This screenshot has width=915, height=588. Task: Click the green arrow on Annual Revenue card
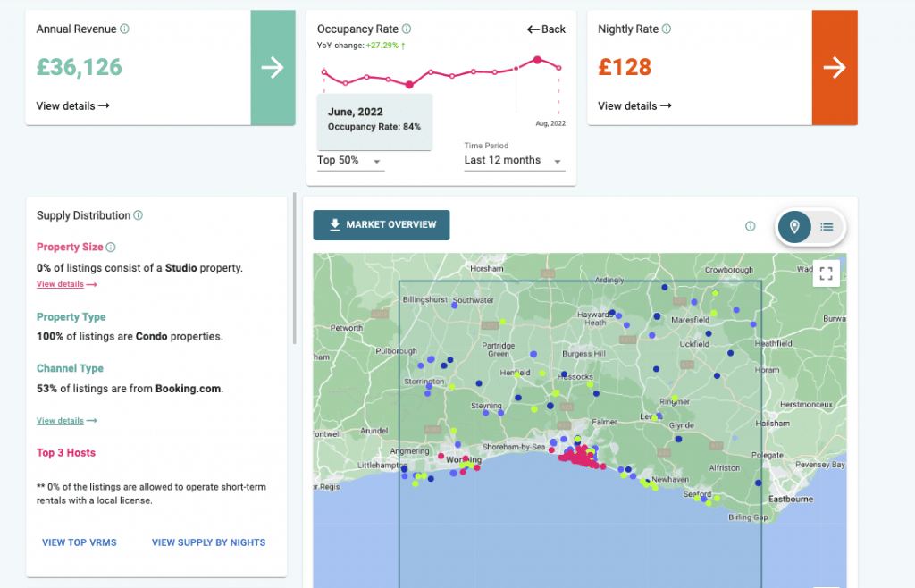(x=272, y=67)
